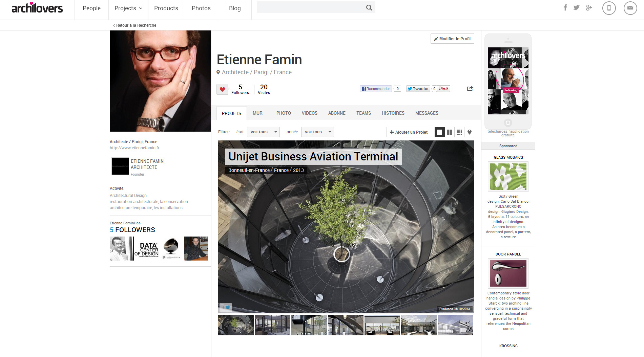Switch to split layout view
The height and width of the screenshot is (357, 644).
pyautogui.click(x=449, y=132)
